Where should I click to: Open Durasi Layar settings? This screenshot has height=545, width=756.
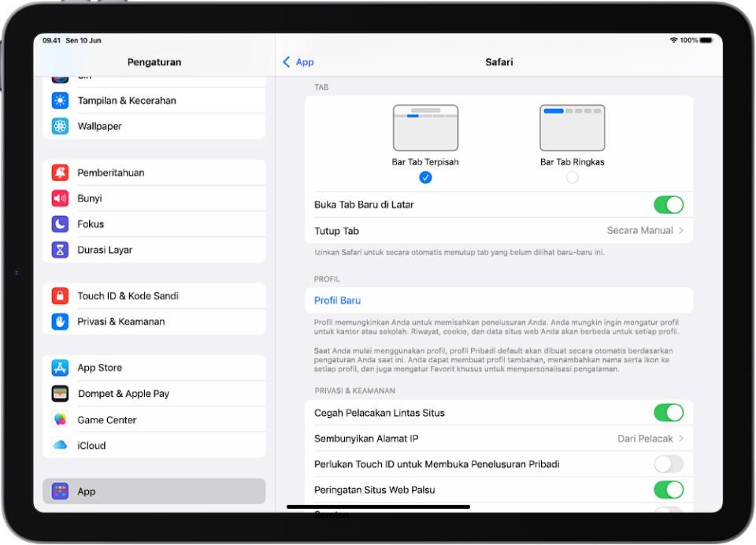(154, 250)
